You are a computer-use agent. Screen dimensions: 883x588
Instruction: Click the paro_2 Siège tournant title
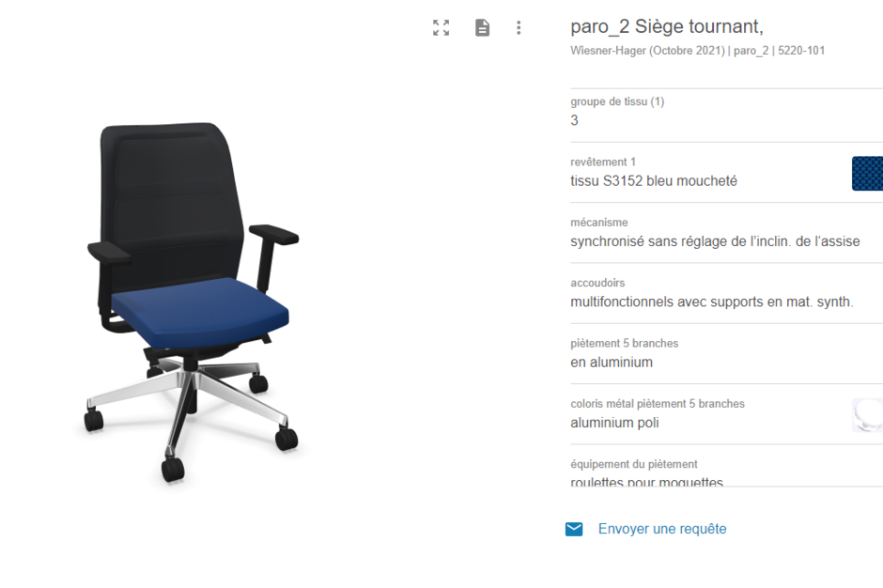coord(667,26)
